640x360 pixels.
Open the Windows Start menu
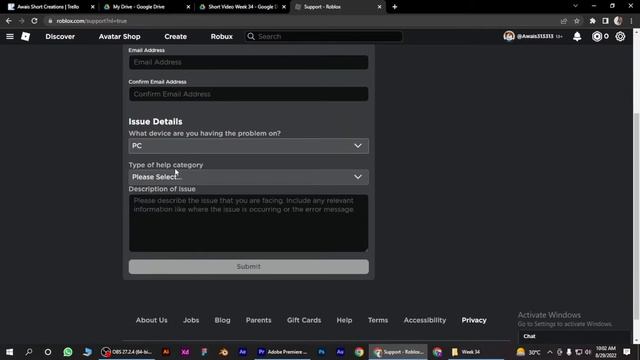tap(9, 352)
